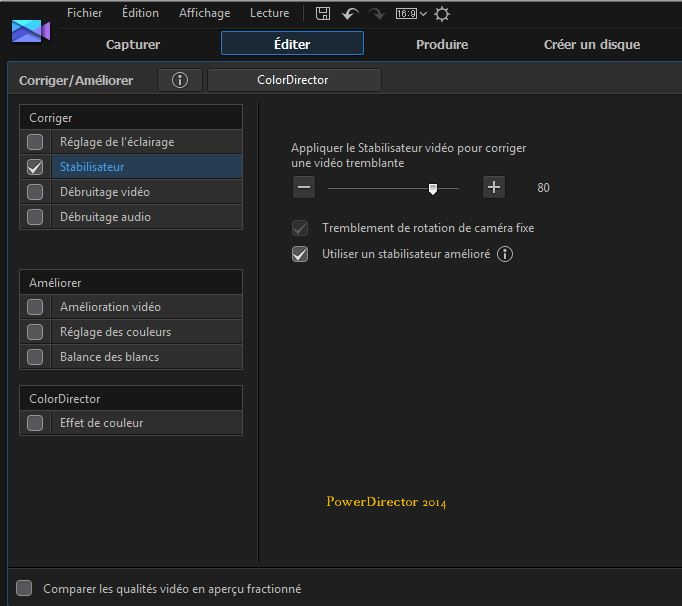Increase stabilizer value with plus button
682x606 pixels.
[494, 187]
